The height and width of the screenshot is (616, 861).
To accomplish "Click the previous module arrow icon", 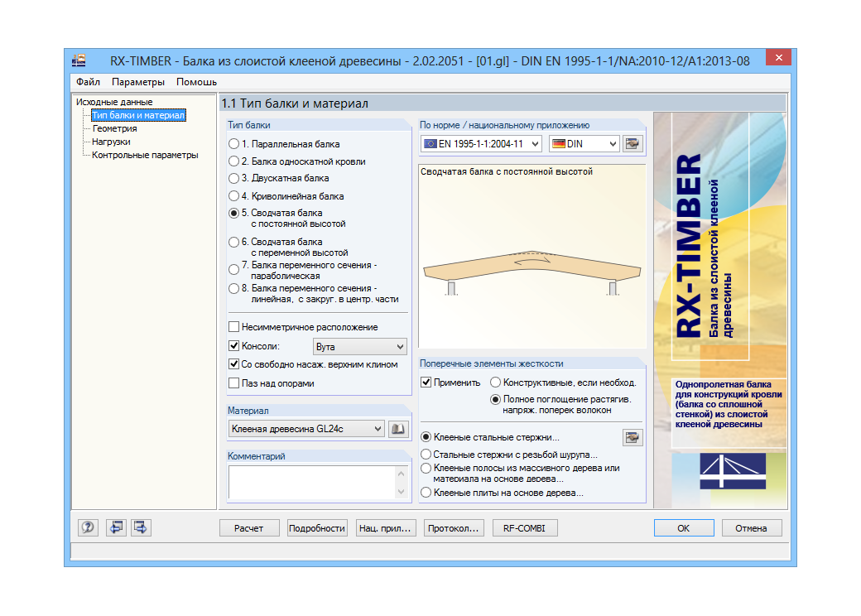I will [116, 527].
